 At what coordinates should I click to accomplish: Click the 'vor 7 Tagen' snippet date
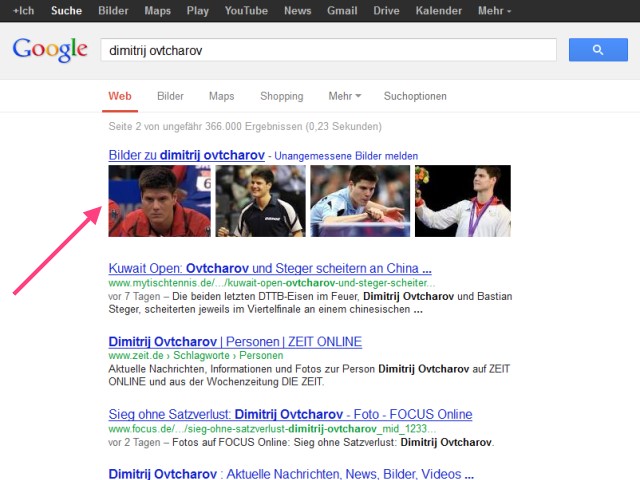[134, 296]
